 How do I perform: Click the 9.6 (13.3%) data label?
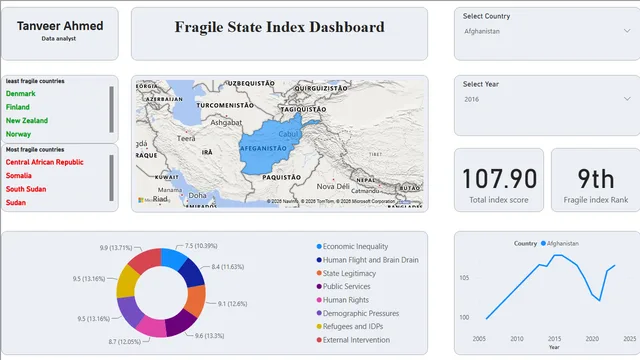point(209,336)
